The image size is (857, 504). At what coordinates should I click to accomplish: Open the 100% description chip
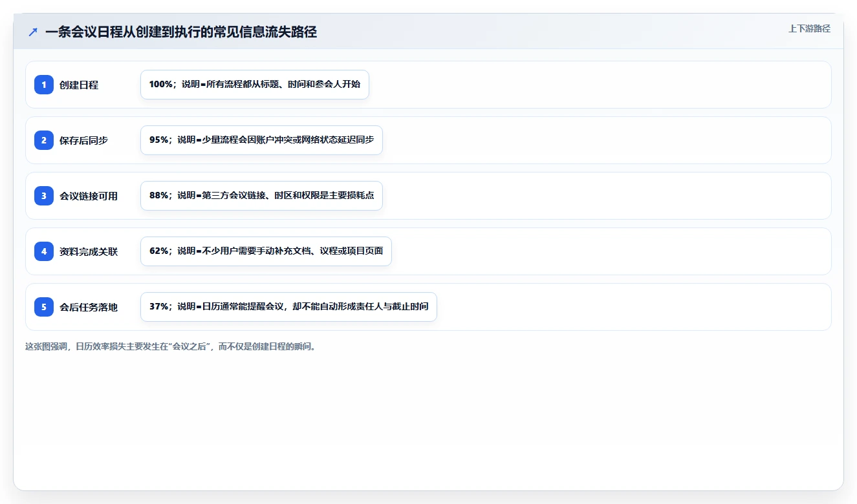click(x=255, y=85)
